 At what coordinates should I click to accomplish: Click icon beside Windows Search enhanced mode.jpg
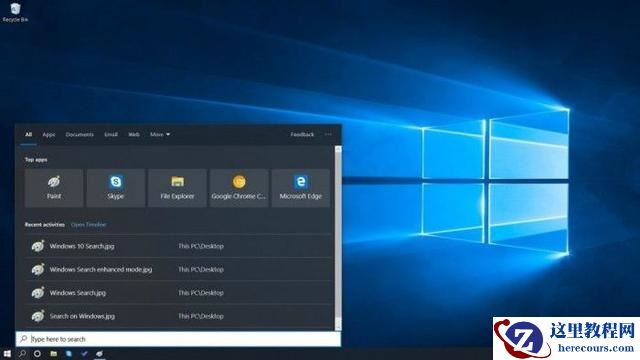[x=38, y=269]
